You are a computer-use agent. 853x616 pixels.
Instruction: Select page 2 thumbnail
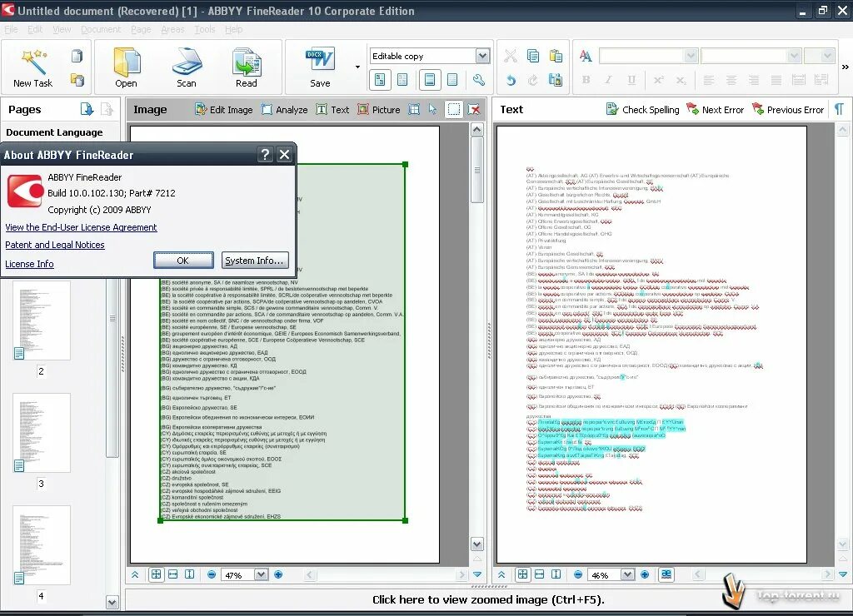[42, 320]
